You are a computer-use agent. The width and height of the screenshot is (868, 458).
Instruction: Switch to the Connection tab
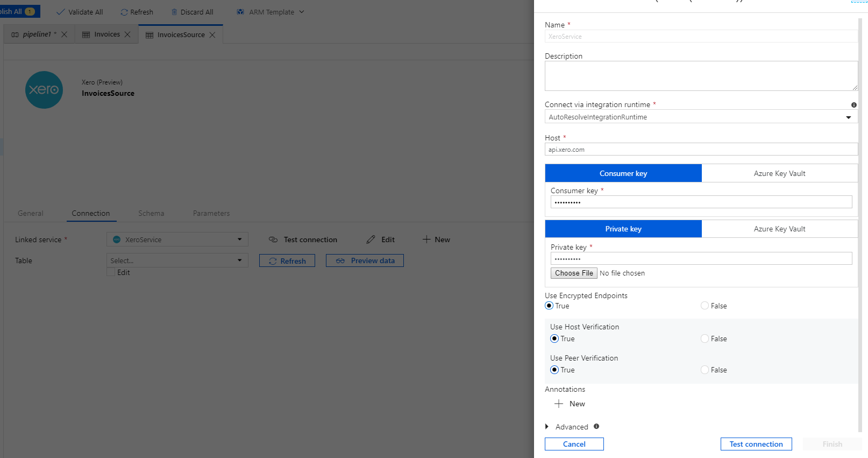pyautogui.click(x=91, y=213)
